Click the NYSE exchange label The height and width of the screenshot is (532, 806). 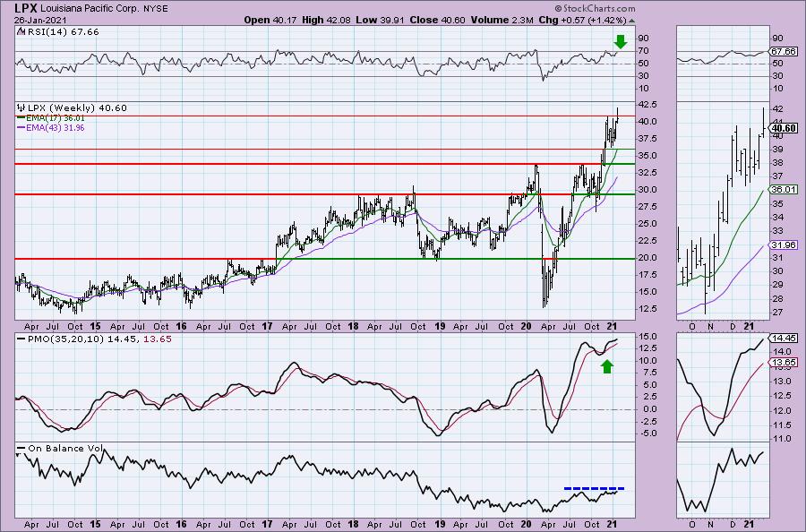154,9
